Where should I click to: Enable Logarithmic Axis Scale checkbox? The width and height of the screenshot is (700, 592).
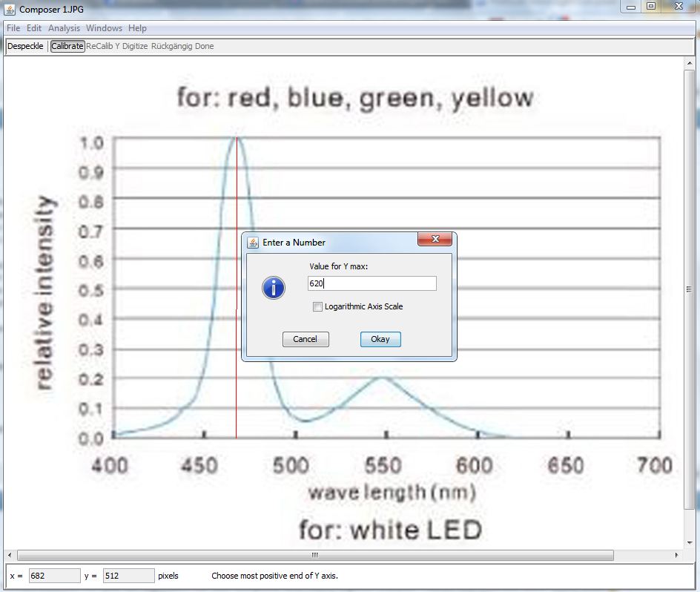click(318, 307)
